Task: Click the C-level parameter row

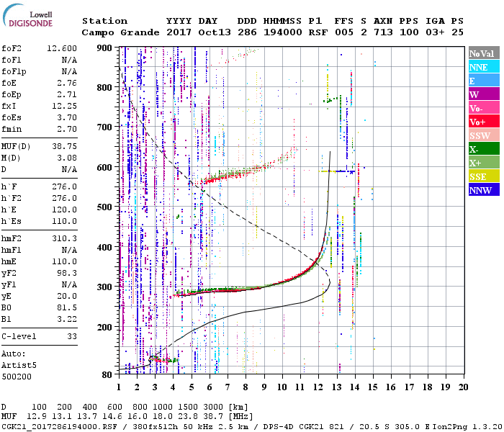Action: click(x=40, y=336)
